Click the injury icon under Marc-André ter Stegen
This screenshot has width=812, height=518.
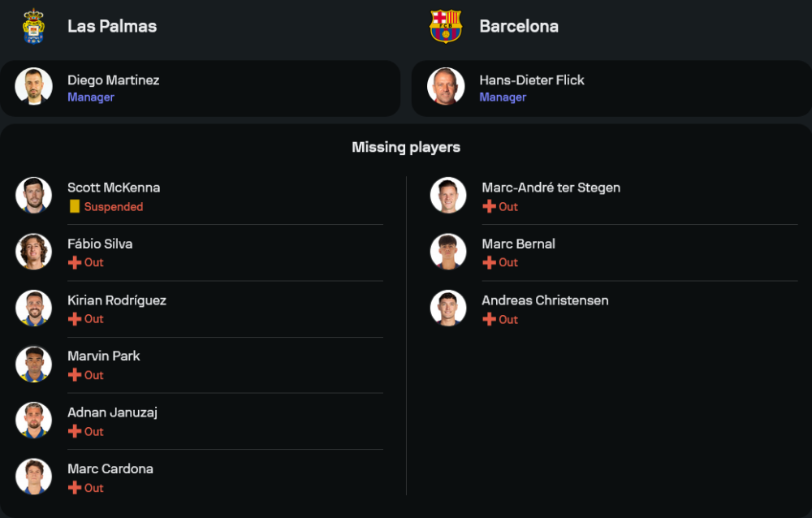coord(489,207)
